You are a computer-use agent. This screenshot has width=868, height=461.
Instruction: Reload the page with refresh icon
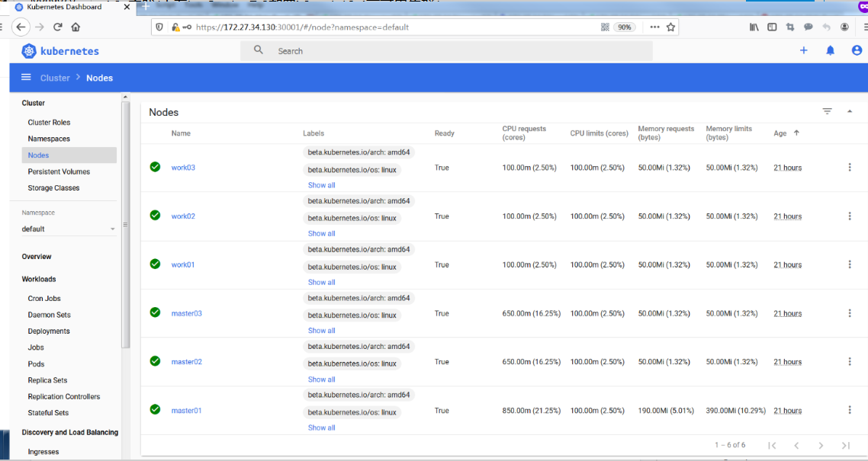57,27
